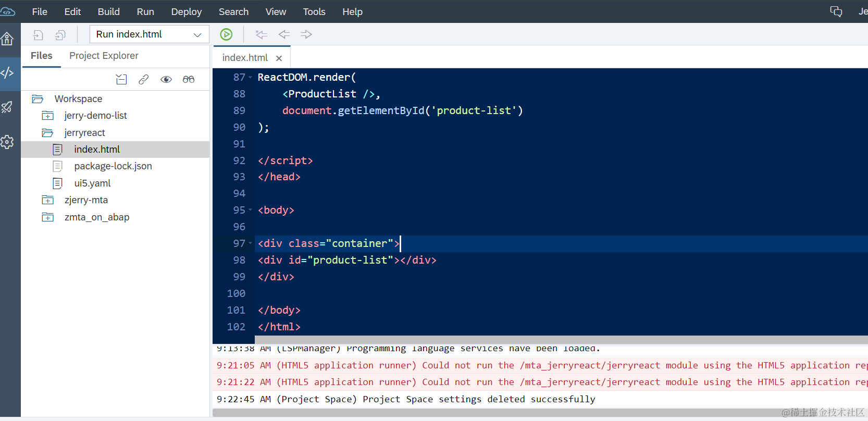Click the package-lock.json file icon
This screenshot has height=421, width=868.
pos(58,166)
